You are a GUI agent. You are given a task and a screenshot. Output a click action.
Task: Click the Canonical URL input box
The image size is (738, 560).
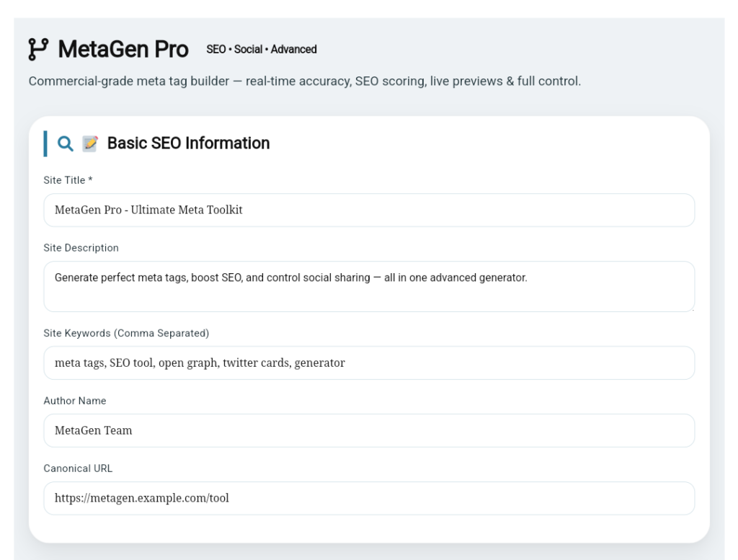point(369,498)
